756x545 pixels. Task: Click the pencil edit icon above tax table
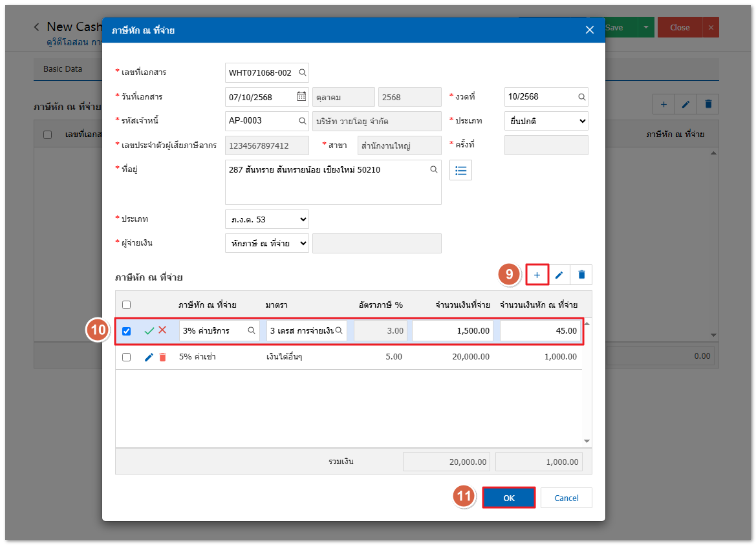click(559, 275)
